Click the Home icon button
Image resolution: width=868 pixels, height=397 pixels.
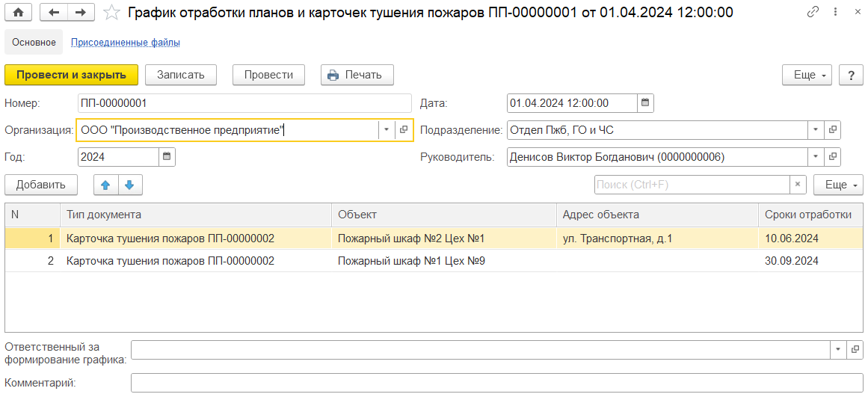click(18, 12)
